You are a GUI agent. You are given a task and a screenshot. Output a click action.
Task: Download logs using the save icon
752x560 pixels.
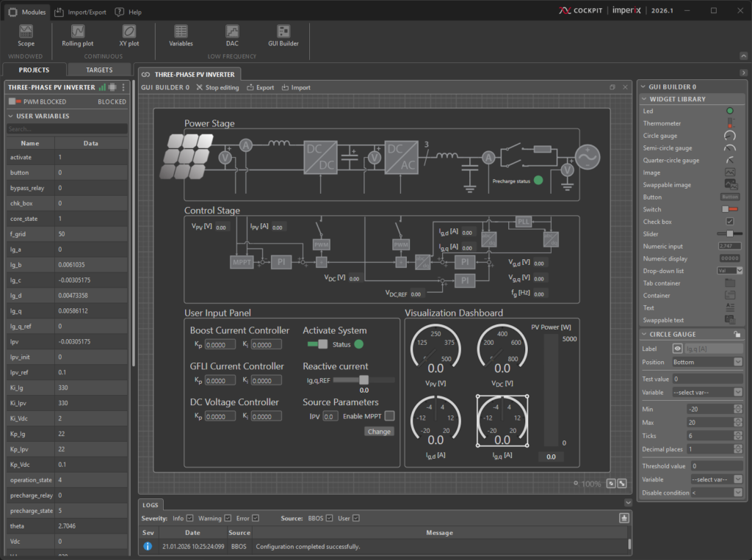tap(624, 518)
